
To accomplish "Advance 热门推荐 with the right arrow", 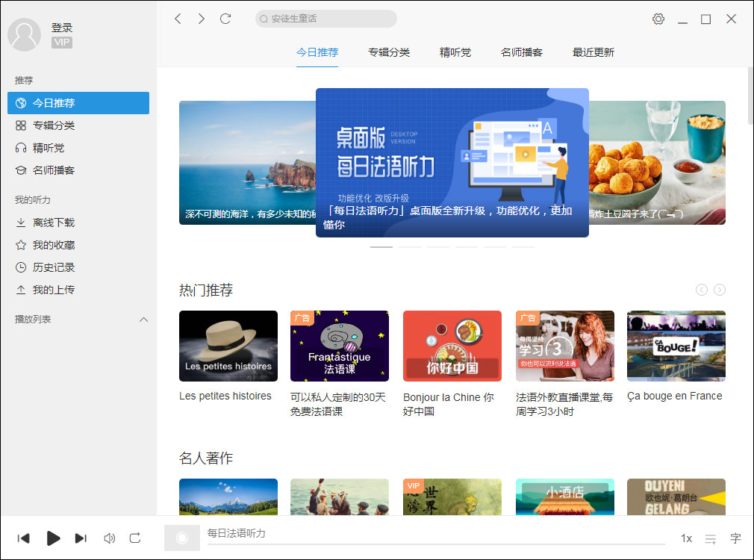I will coord(719,290).
